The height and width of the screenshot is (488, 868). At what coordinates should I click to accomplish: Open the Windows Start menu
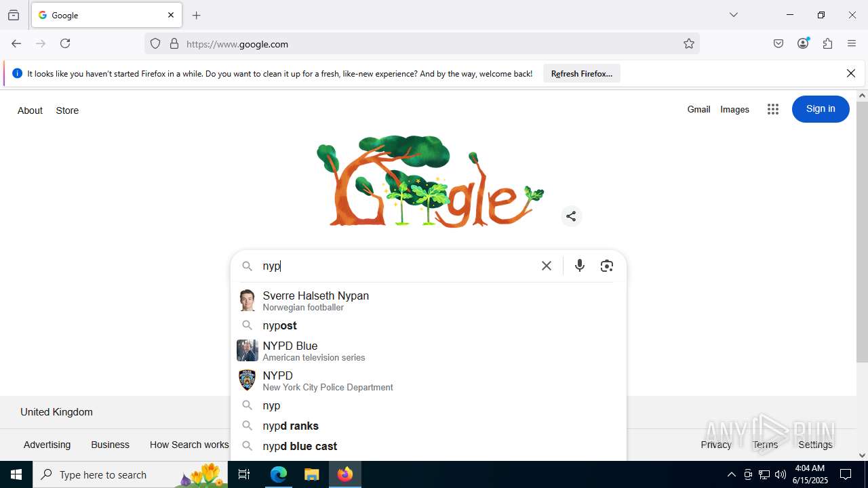click(x=16, y=474)
